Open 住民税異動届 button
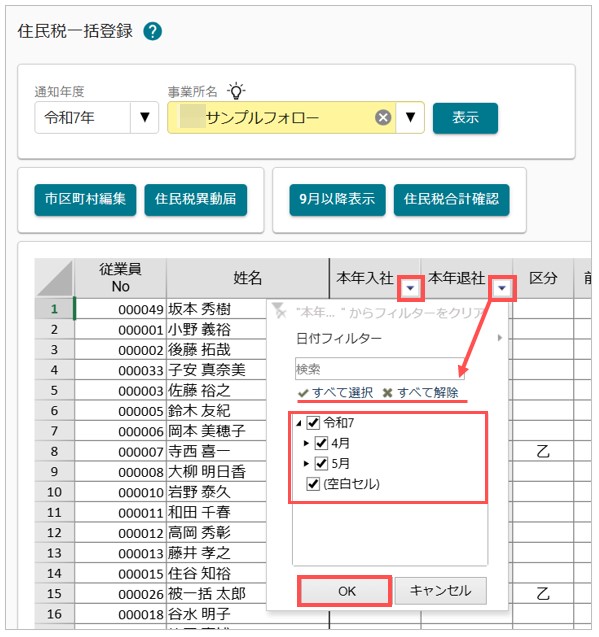Viewport: 599px width, 637px height. point(195,199)
